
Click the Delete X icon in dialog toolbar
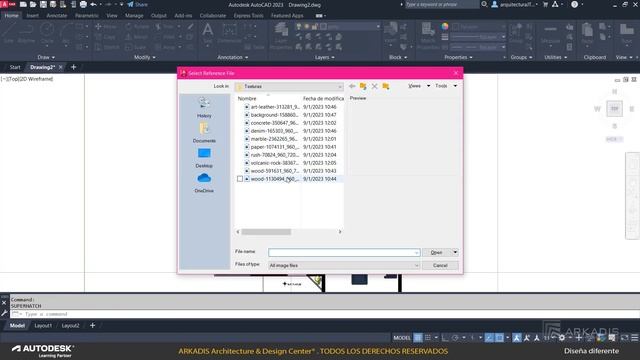[x=374, y=86]
